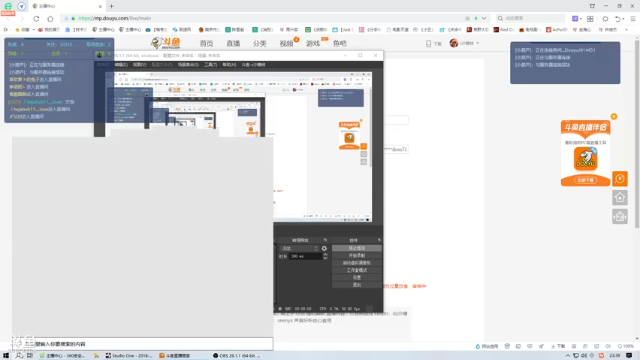Click the orange play button on right sidebar
Image resolution: width=640 pixels, height=360 pixels.
point(620,178)
